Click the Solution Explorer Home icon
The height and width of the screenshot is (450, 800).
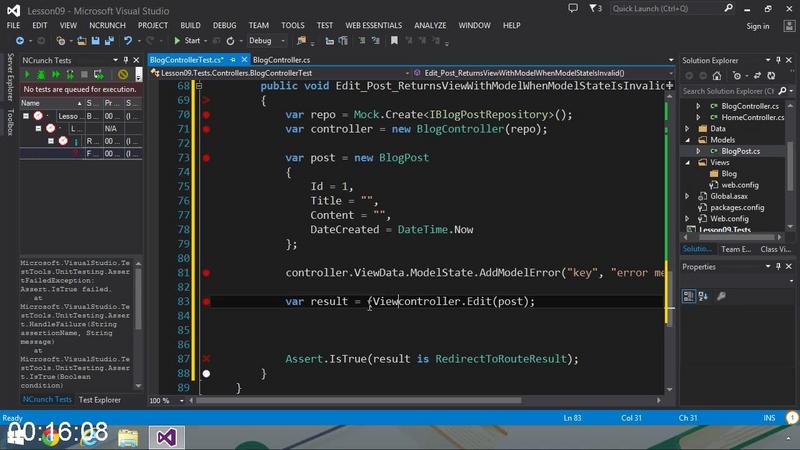tap(717, 76)
